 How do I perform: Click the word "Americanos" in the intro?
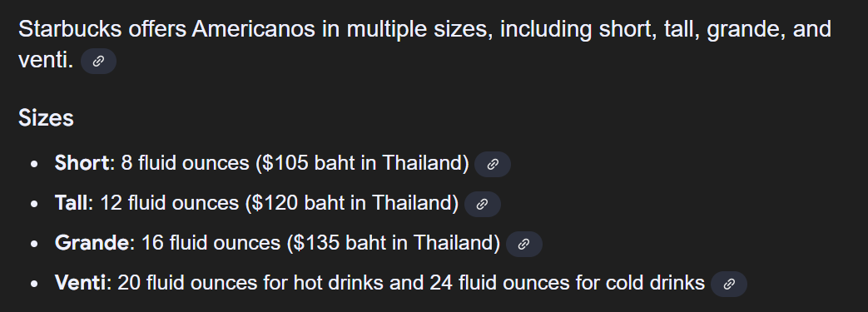(254, 29)
